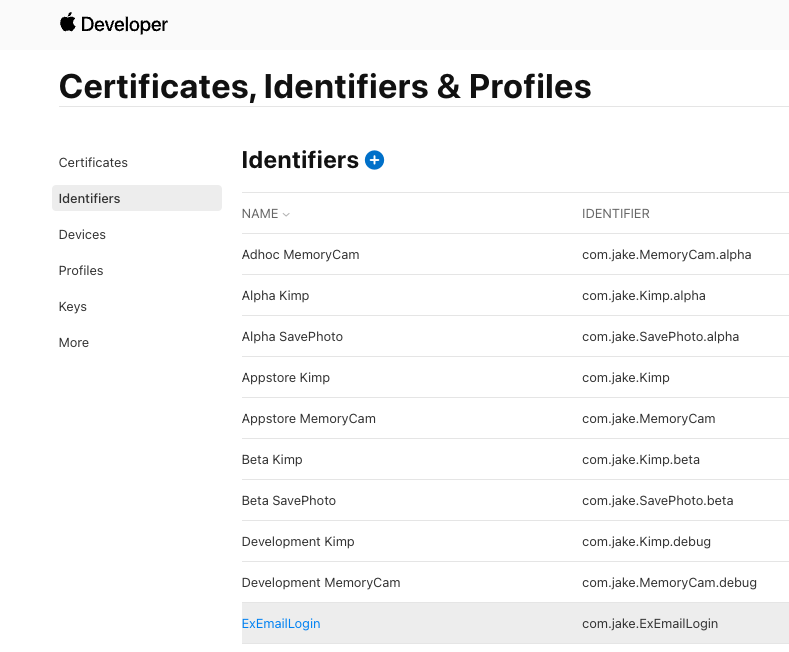
Task: Select the Alpha Kimp row
Action: pos(275,295)
